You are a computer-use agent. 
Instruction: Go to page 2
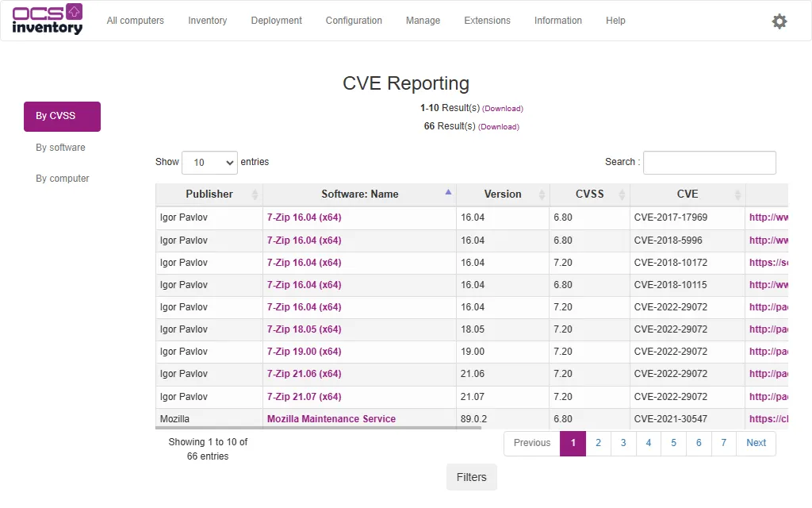point(598,443)
